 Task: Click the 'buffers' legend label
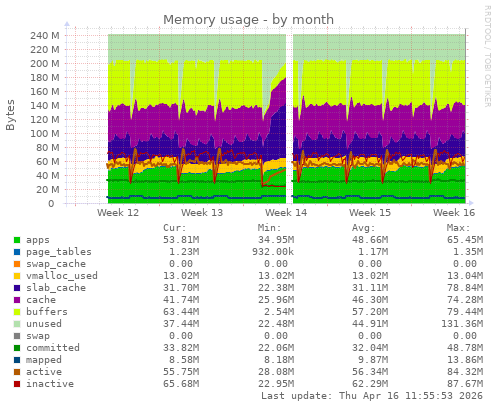pos(47,312)
